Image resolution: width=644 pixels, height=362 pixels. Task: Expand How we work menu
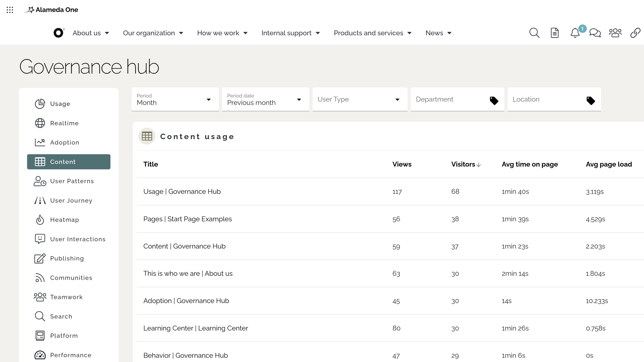tap(222, 33)
